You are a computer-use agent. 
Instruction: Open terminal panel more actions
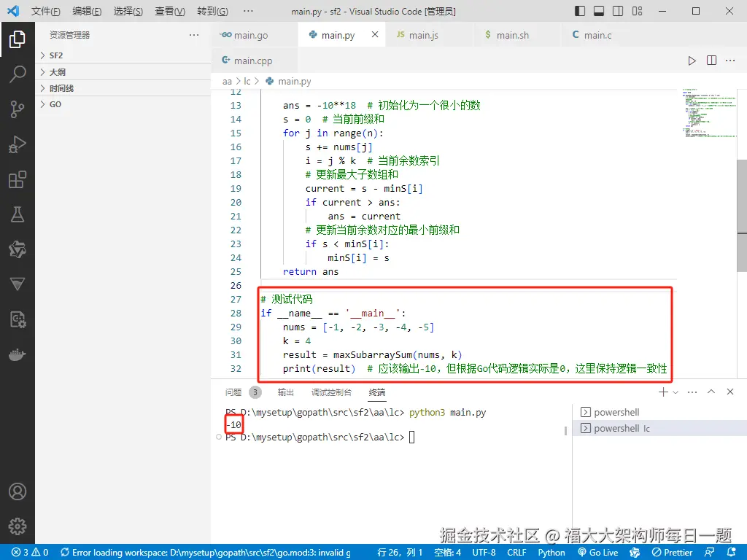coord(692,392)
